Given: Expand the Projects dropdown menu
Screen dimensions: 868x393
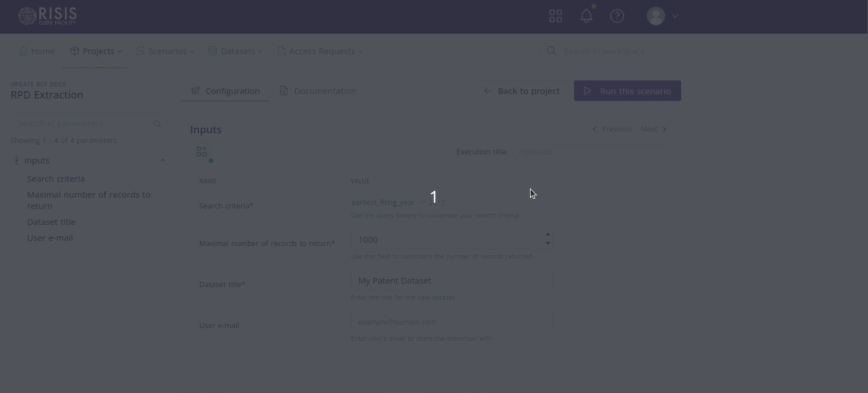Looking at the screenshot, I should (x=96, y=51).
